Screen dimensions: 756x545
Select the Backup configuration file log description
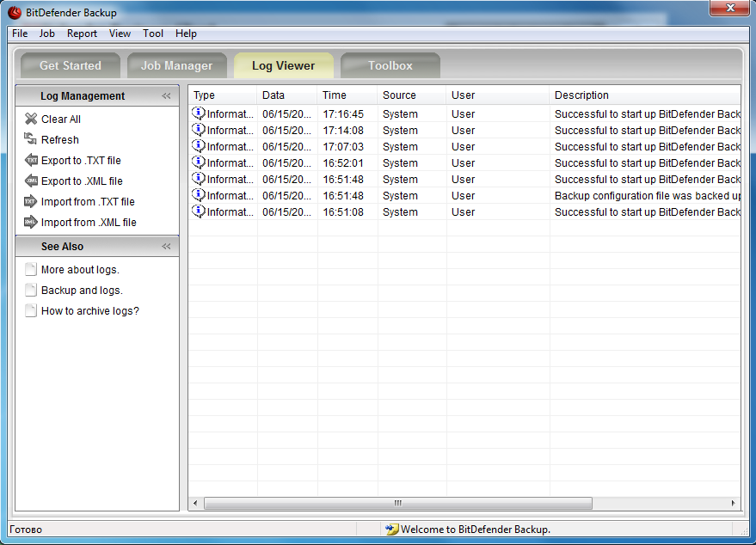(648, 196)
